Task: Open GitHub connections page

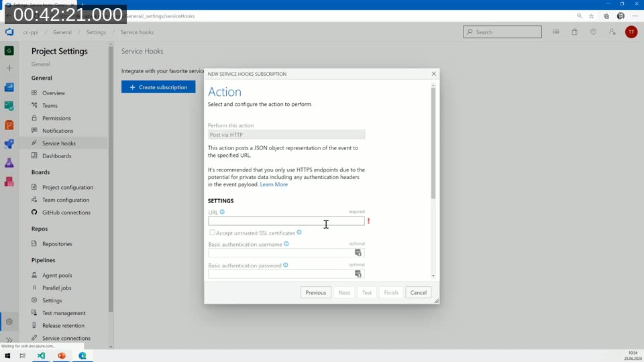Action: tap(66, 213)
